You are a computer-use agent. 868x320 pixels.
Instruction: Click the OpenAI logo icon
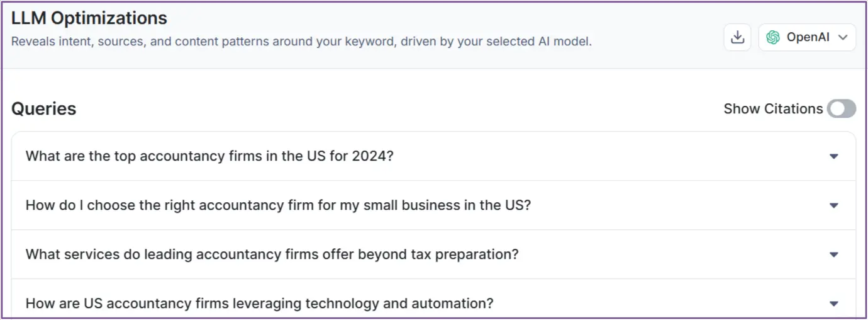pyautogui.click(x=773, y=38)
